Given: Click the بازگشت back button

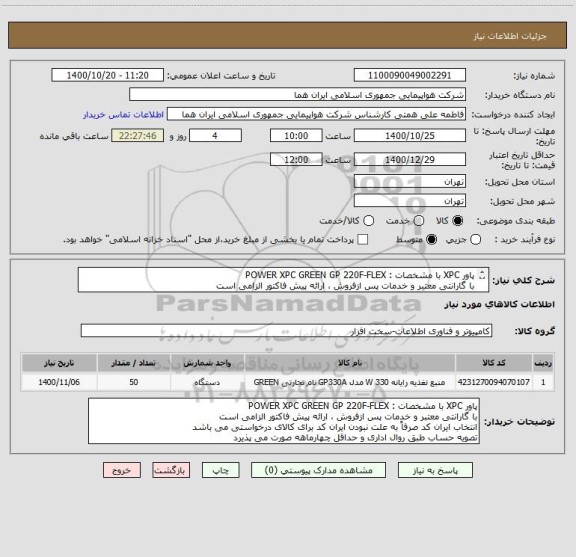Looking at the screenshot, I should pos(171,470).
